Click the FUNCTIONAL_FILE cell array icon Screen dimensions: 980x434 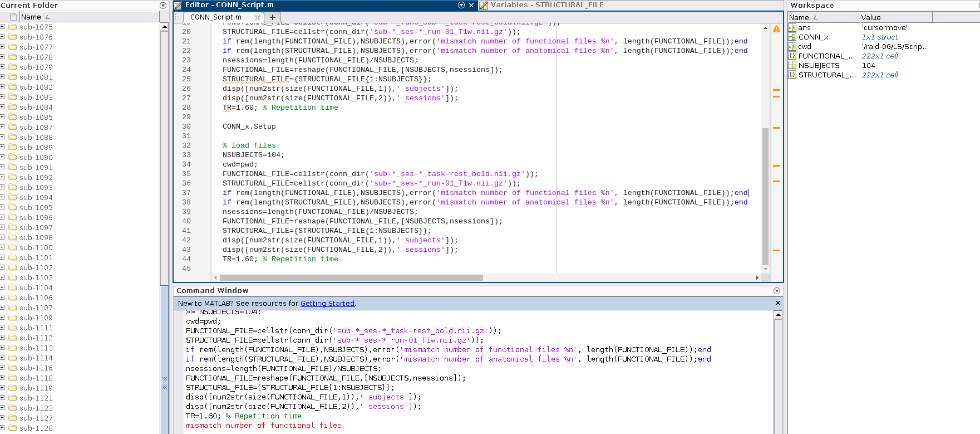click(x=792, y=56)
